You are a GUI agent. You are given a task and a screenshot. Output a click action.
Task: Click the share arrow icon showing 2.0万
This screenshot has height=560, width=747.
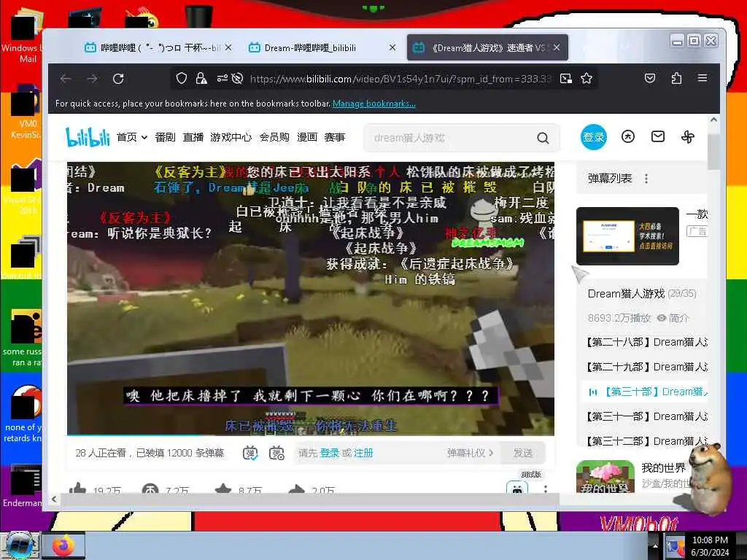(296, 489)
